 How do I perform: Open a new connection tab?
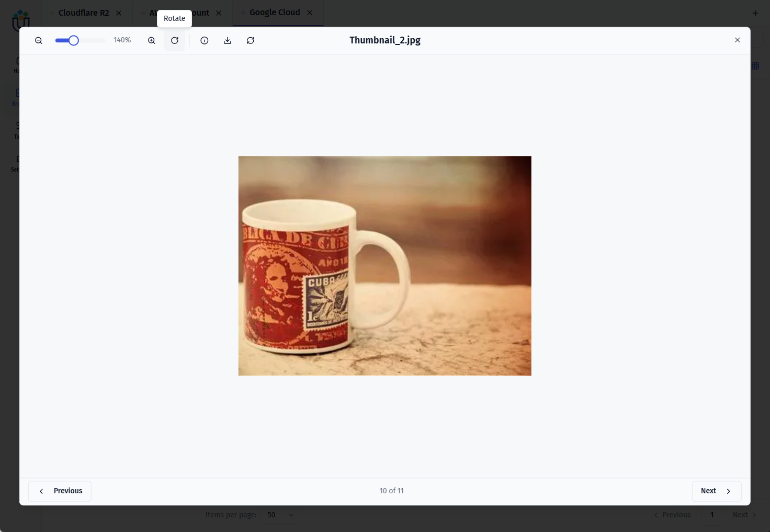[x=755, y=13]
